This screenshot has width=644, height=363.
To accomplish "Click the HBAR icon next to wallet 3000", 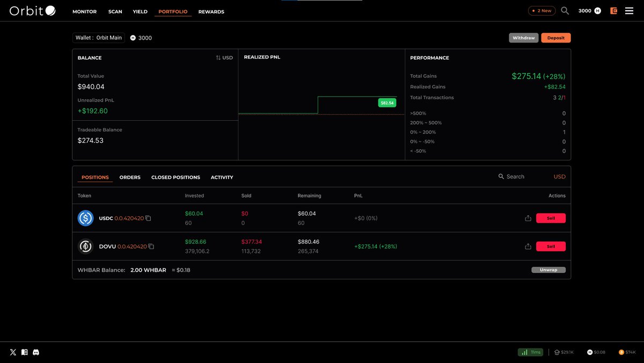I will coord(133,38).
